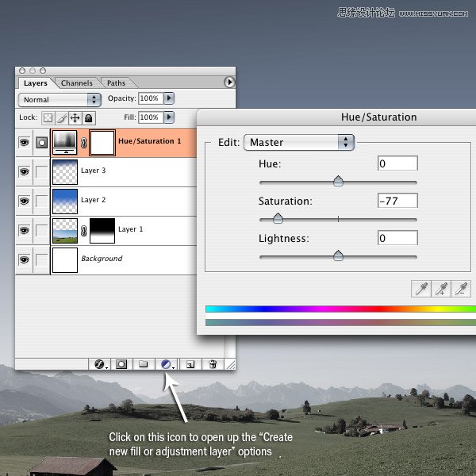The height and width of the screenshot is (476, 476).
Task: Open the layer style effects icon
Action: pos(100,363)
